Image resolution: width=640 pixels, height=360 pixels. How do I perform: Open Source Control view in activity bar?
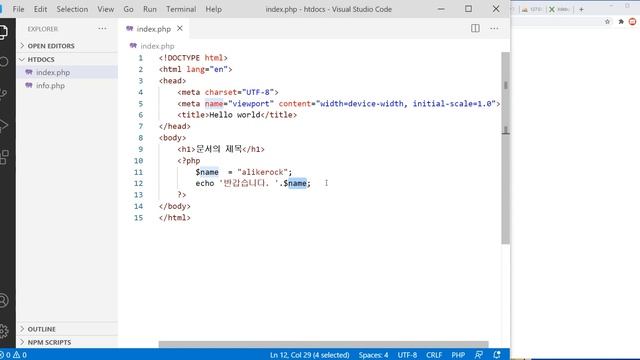point(4,94)
